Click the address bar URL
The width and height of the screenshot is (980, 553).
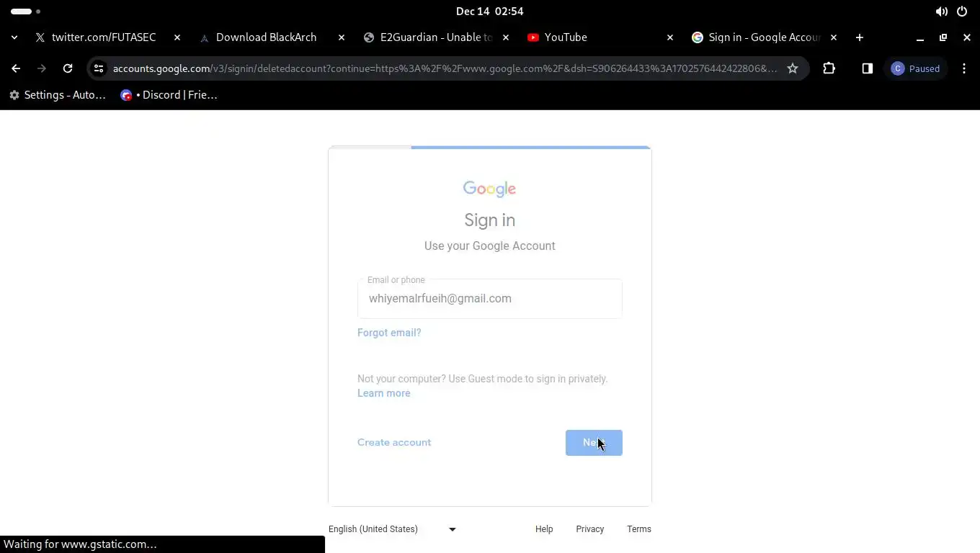(445, 68)
